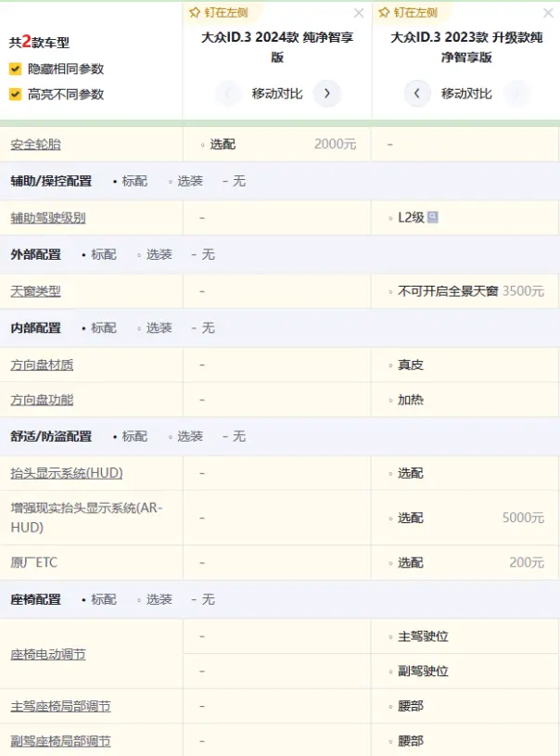Click the 原厂ETC row label
The image size is (560, 756).
point(33,562)
